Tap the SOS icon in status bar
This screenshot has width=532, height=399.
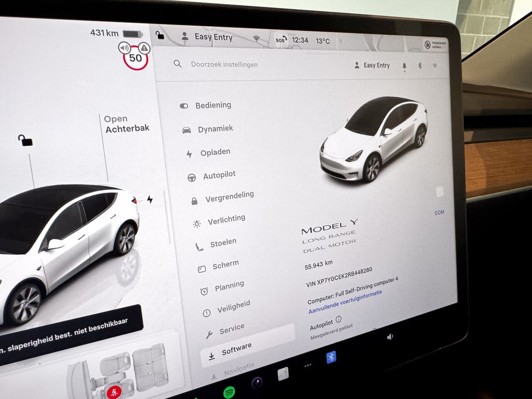coord(281,40)
